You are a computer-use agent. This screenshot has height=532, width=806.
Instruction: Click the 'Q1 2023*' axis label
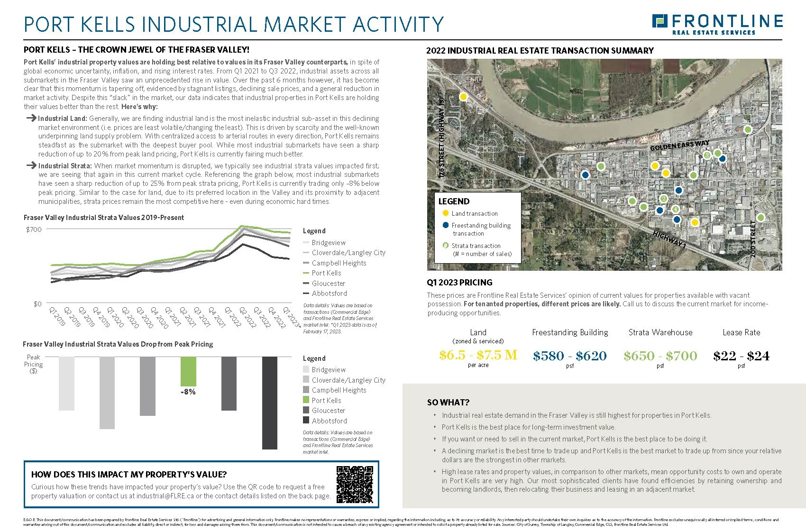[292, 317]
